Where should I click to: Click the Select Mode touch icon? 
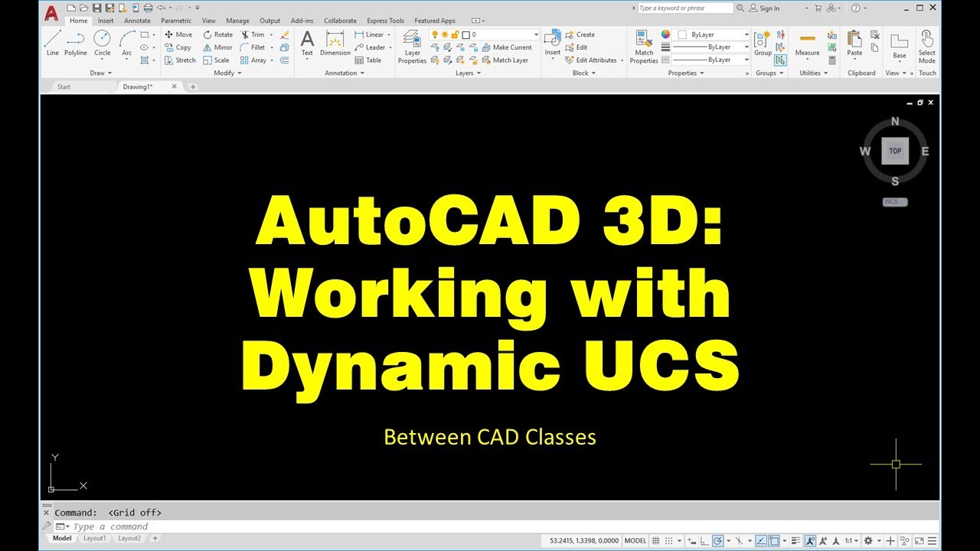coord(926,46)
